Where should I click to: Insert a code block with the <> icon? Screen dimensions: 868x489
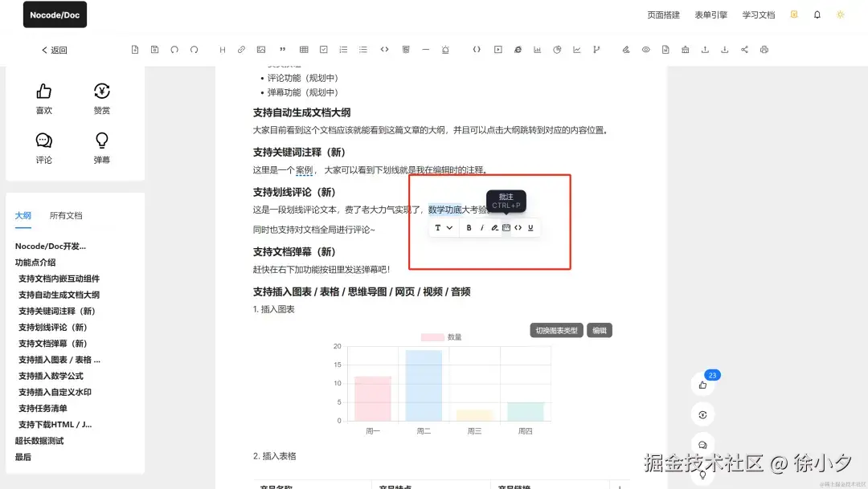coord(384,49)
